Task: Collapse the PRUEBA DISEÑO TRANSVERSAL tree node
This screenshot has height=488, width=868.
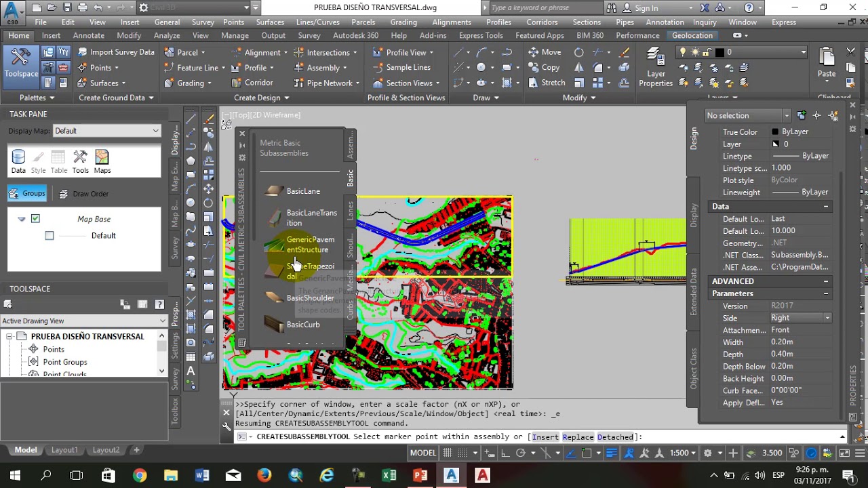Action: pos(9,336)
